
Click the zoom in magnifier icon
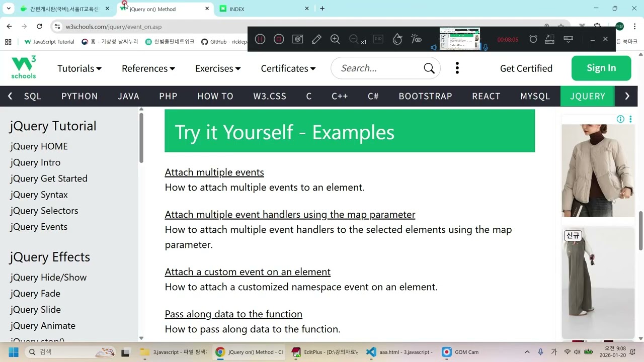(x=335, y=39)
